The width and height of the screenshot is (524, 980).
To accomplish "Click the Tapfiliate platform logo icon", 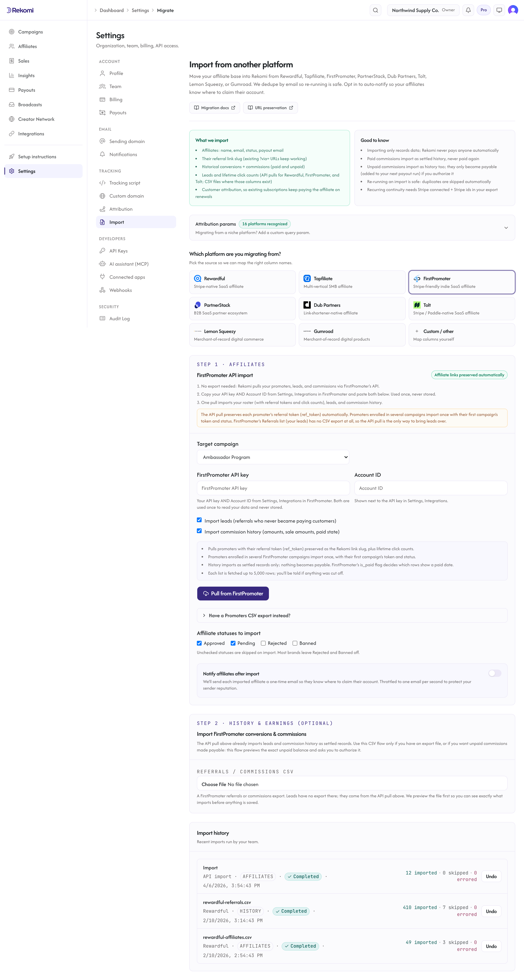I will (307, 278).
